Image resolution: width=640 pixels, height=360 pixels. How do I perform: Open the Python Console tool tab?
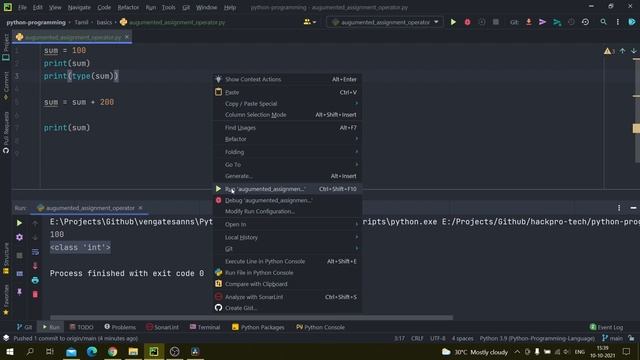point(320,327)
